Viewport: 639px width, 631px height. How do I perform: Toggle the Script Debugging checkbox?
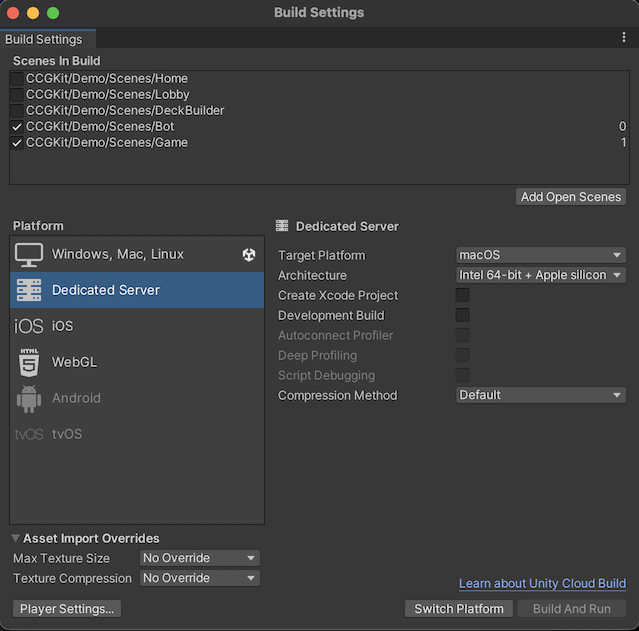click(x=463, y=375)
